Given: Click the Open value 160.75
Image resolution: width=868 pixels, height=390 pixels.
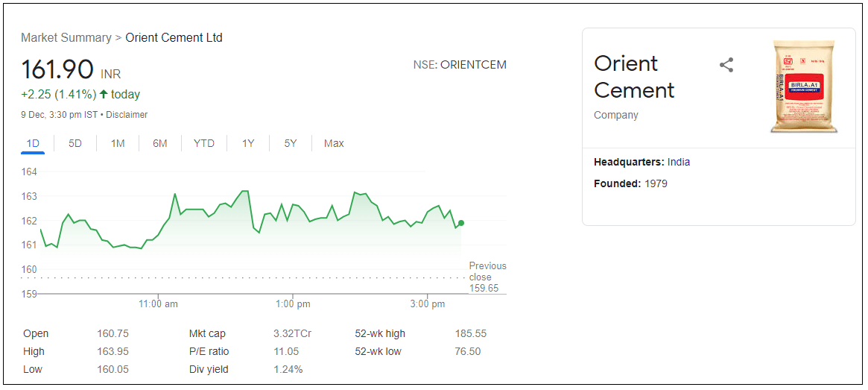Looking at the screenshot, I should pyautogui.click(x=113, y=333).
